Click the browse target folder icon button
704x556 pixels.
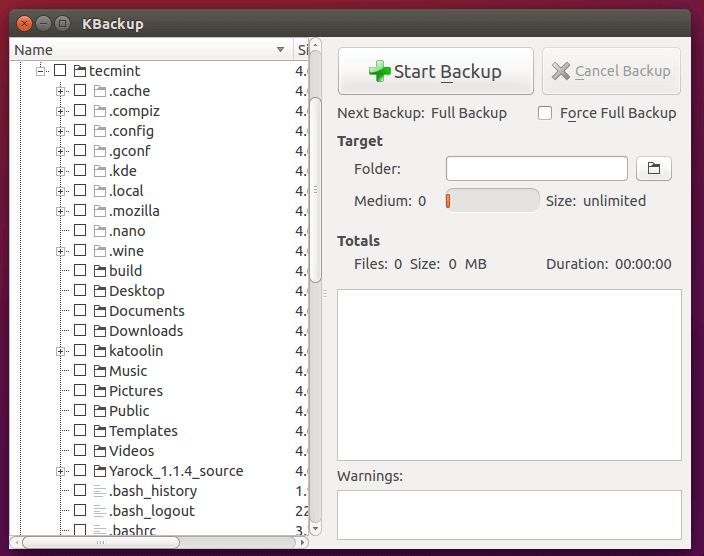click(654, 168)
